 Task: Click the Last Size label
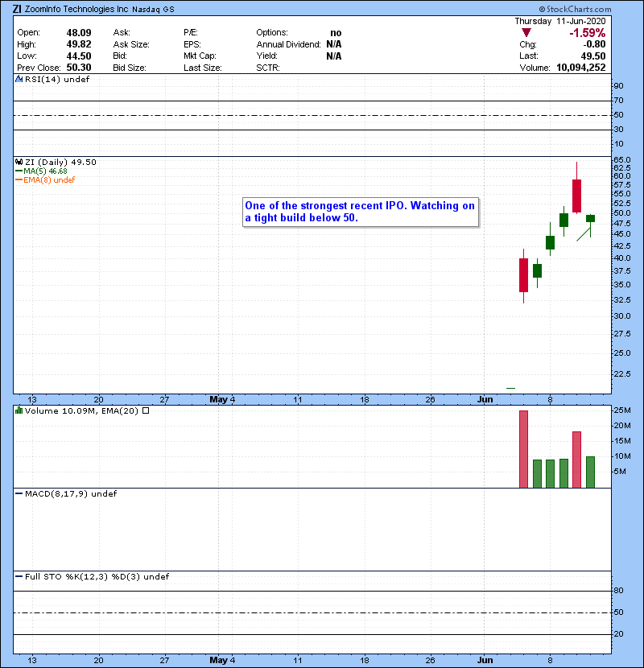click(x=202, y=68)
